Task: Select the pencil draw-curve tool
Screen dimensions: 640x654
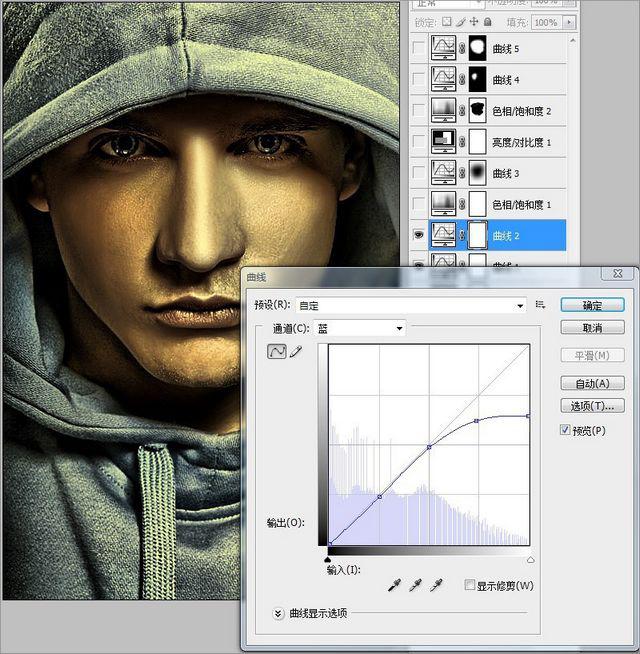Action: pyautogui.click(x=295, y=352)
